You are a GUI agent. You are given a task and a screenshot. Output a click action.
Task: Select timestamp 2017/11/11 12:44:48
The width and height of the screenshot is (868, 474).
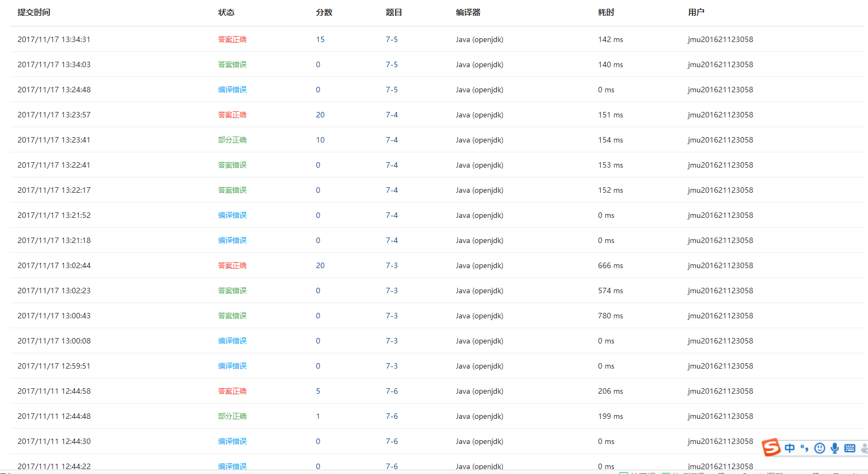click(x=54, y=416)
